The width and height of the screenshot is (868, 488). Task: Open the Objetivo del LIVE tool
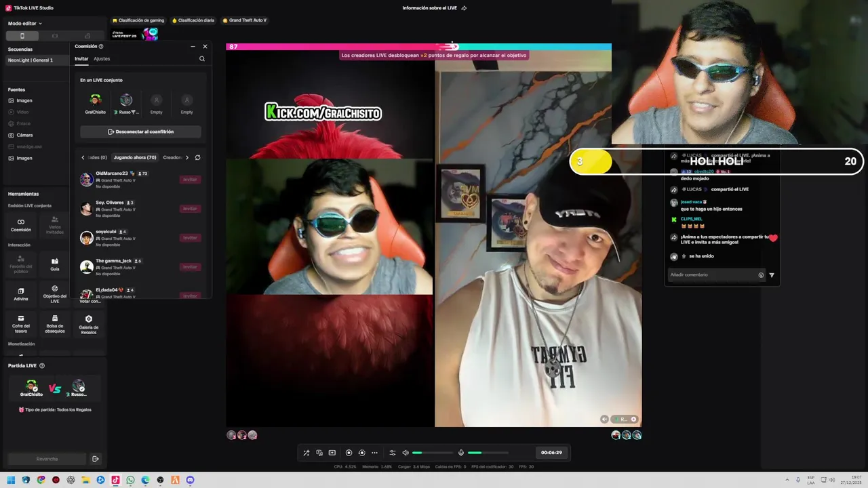point(55,294)
